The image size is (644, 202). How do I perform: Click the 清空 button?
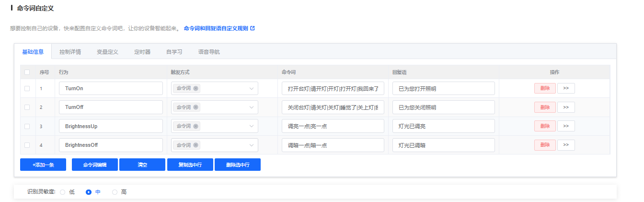pos(142,165)
